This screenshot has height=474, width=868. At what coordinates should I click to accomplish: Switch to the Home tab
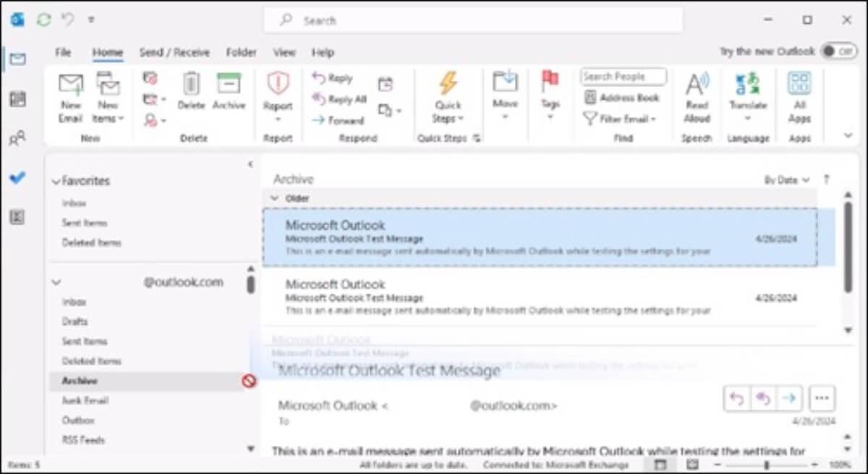coord(108,52)
